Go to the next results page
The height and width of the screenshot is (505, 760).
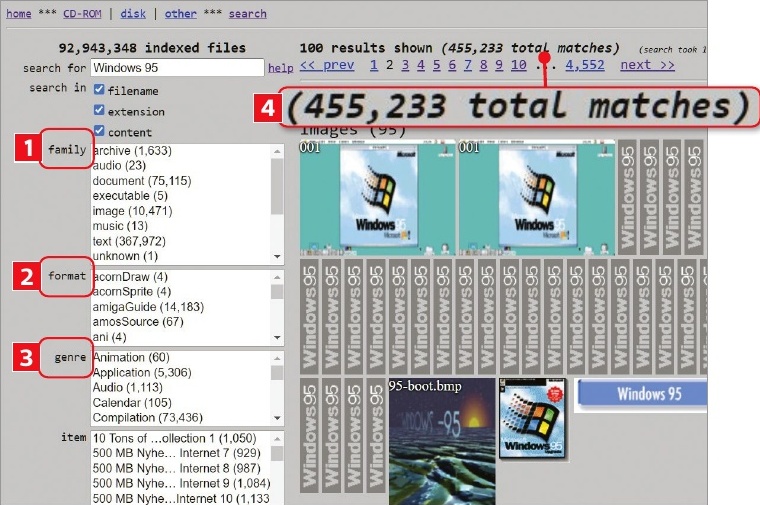[x=648, y=65]
